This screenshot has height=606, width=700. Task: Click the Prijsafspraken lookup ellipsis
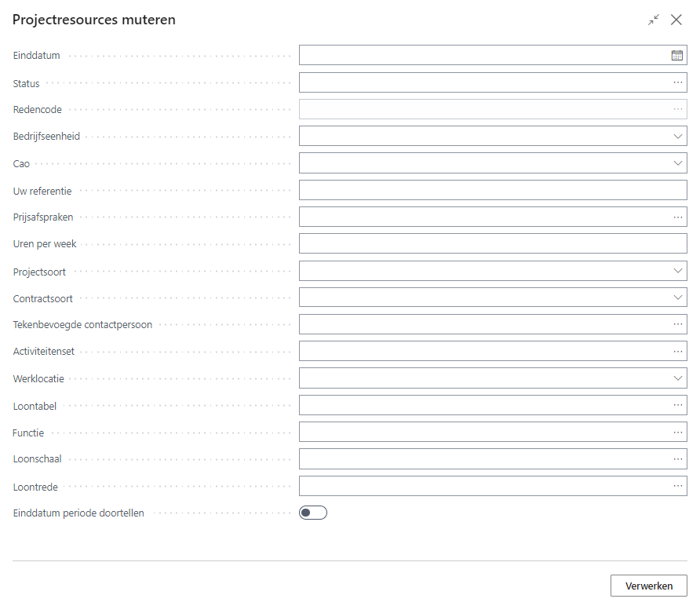click(x=678, y=217)
